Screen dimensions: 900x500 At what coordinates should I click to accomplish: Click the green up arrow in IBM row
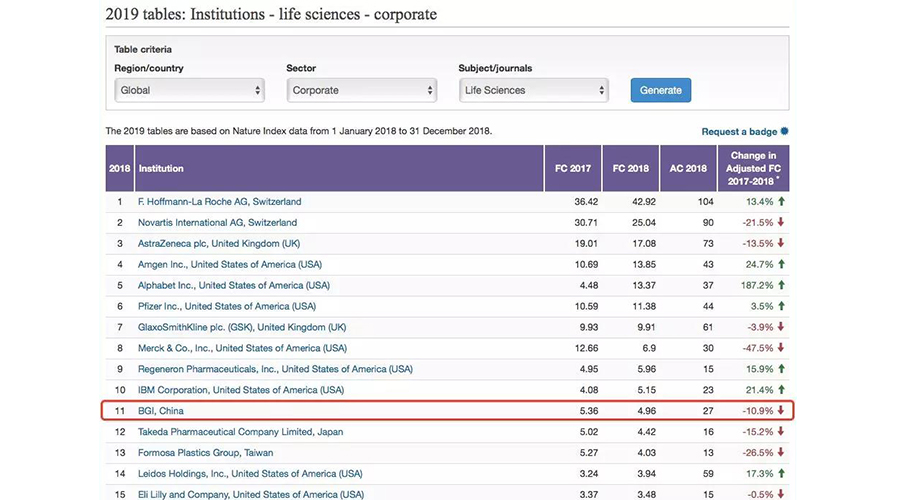pyautogui.click(x=781, y=390)
